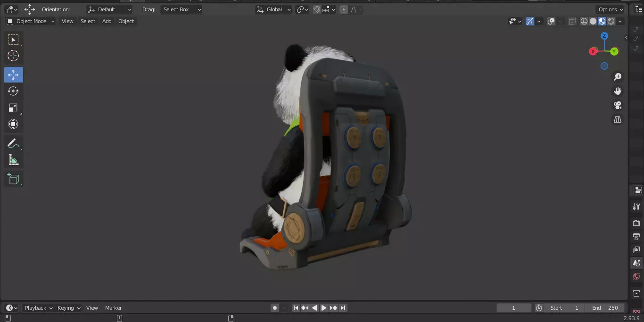Click the pan view hand icon
Viewport: 644px width, 322px height.
[618, 91]
